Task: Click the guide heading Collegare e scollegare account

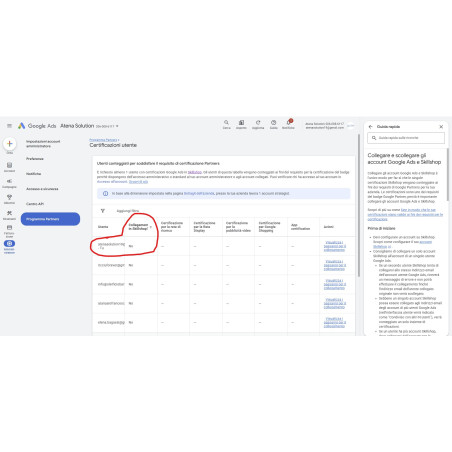Action: point(404,159)
